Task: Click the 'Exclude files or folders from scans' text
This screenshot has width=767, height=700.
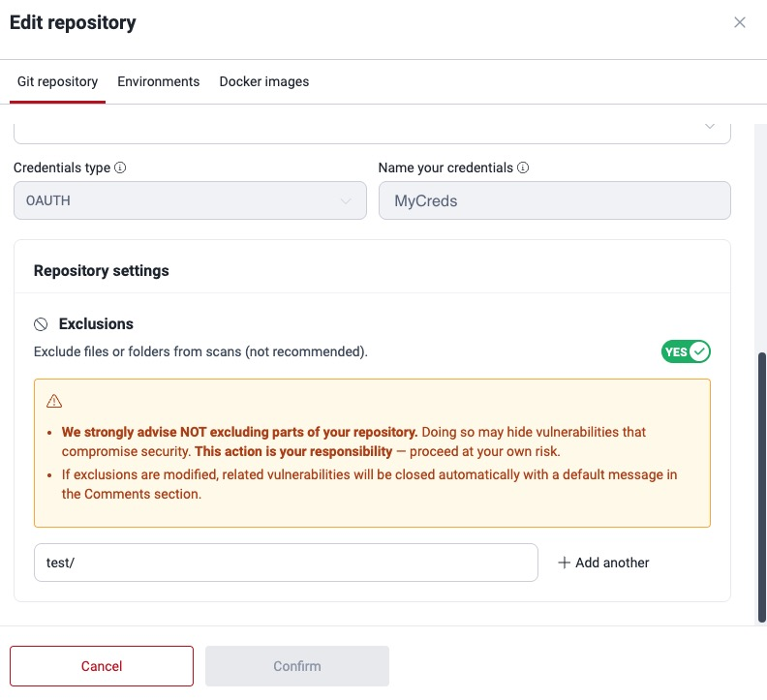Action: point(200,351)
